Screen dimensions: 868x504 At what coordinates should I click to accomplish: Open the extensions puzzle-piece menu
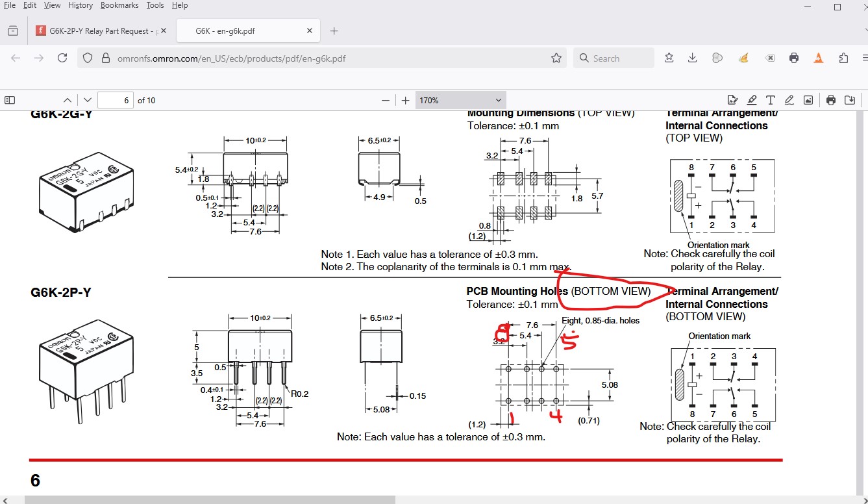tap(843, 58)
